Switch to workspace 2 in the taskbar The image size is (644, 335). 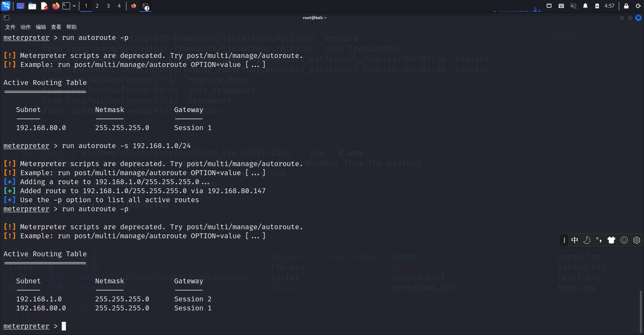97,6
